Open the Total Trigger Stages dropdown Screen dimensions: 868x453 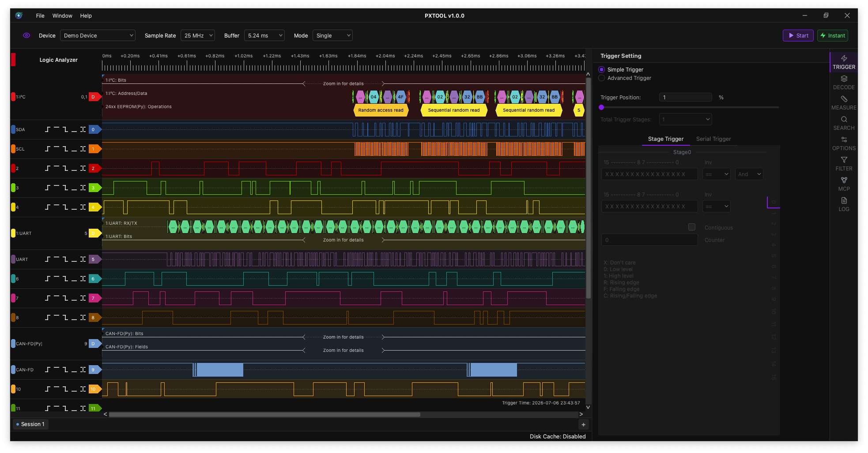click(x=685, y=119)
